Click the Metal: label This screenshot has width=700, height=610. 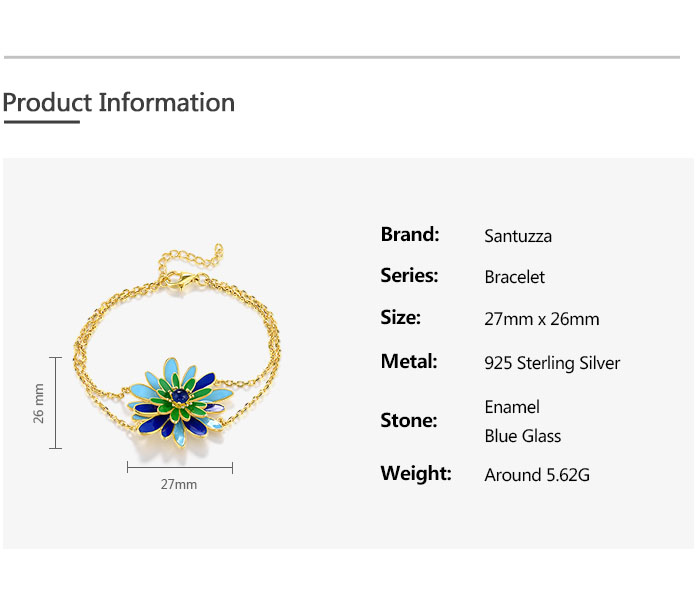point(409,361)
